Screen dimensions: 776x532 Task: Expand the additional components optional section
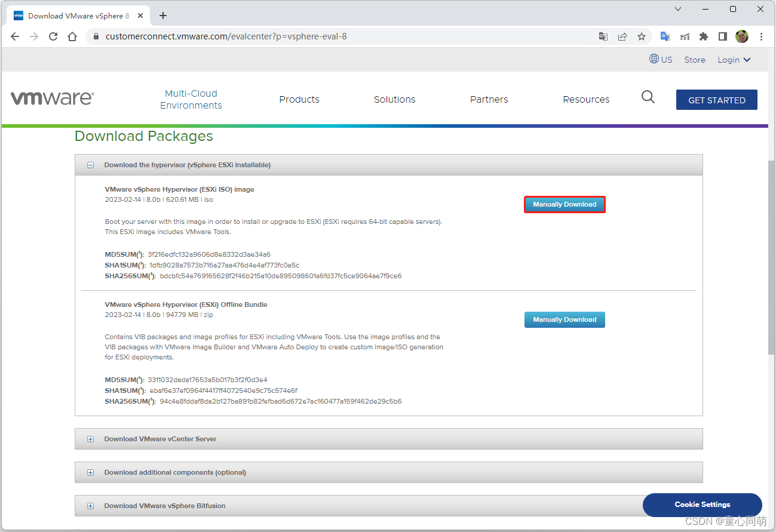pos(90,472)
